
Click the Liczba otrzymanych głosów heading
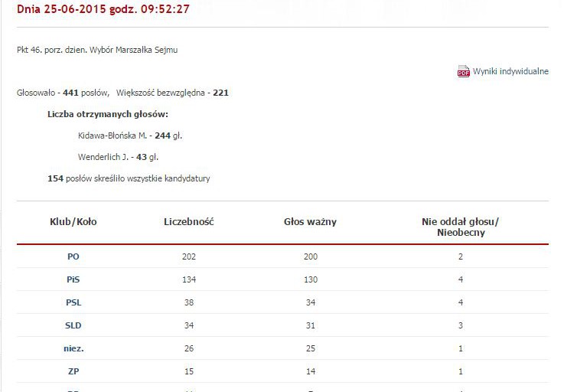108,114
